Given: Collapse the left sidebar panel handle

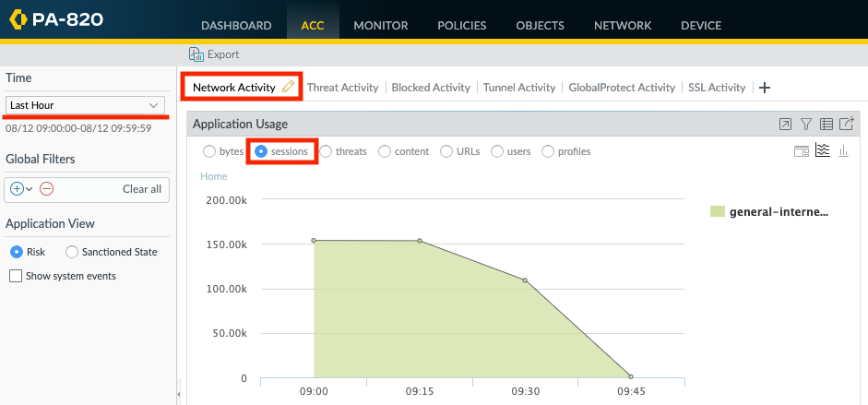Looking at the screenshot, I should click(177, 394).
